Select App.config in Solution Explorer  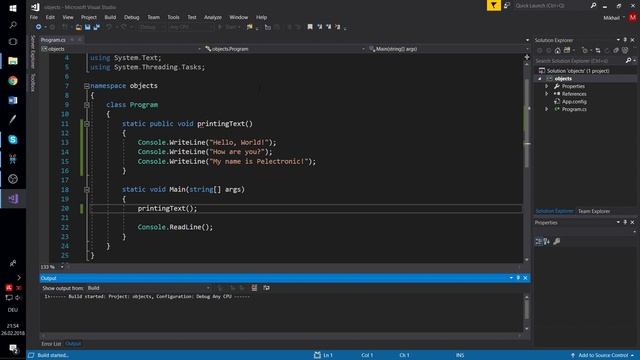574,102
